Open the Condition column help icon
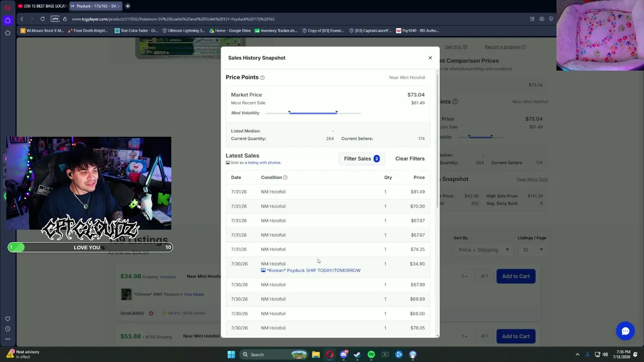 coord(285,177)
